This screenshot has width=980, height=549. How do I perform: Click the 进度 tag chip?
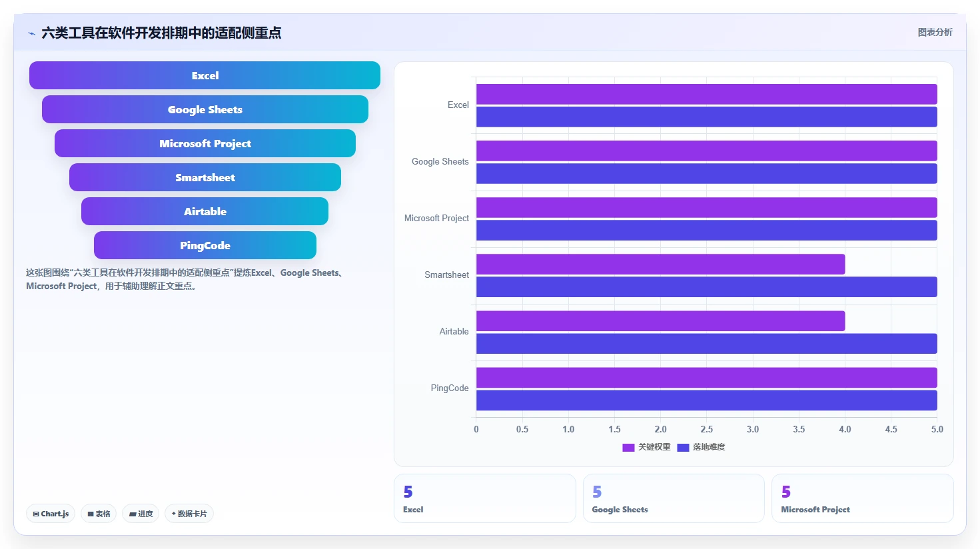click(x=141, y=514)
